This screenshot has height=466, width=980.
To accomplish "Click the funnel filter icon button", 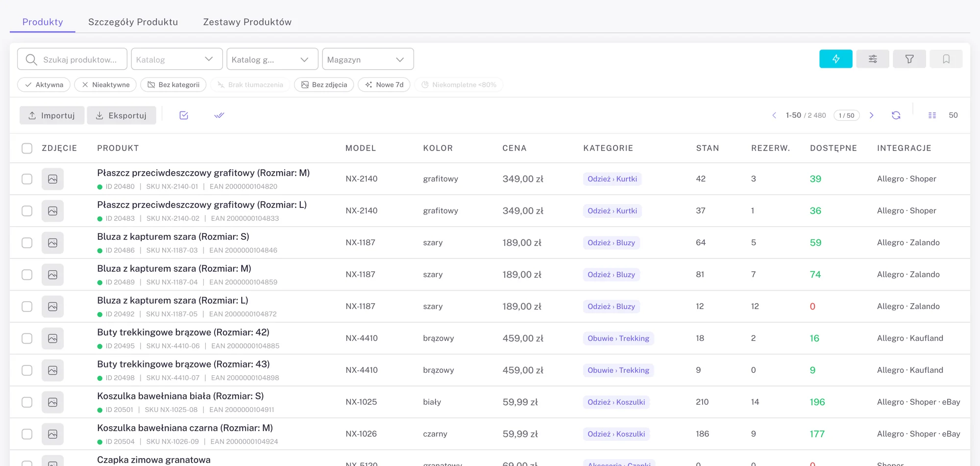I will pos(909,59).
